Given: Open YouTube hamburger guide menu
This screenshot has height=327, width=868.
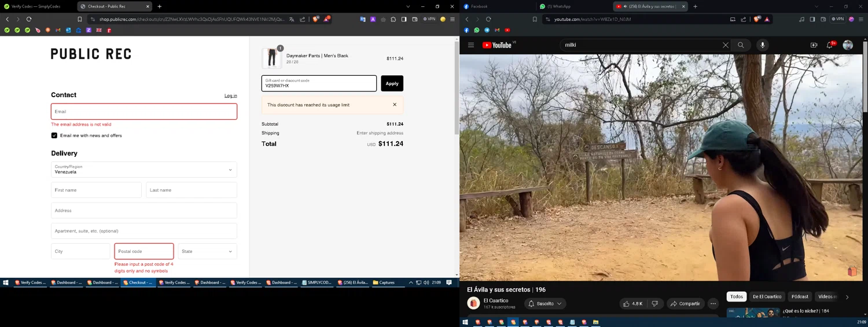Looking at the screenshot, I should (x=471, y=45).
